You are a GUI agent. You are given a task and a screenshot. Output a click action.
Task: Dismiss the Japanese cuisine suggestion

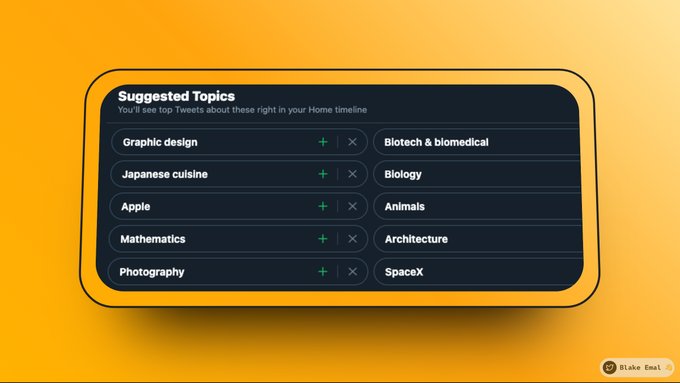point(353,174)
